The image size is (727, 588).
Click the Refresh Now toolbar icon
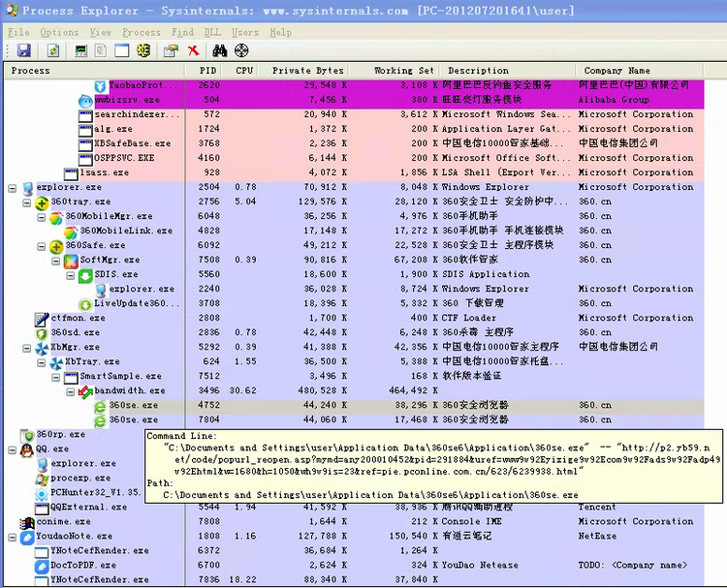click(53, 50)
